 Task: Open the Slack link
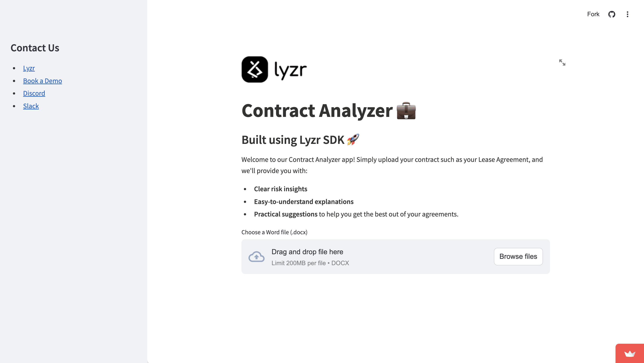pos(31,106)
